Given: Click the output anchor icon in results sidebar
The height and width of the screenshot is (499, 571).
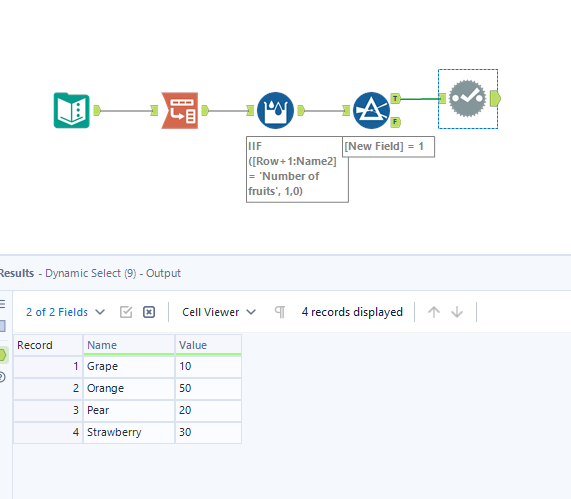Looking at the screenshot, I should click(3, 354).
